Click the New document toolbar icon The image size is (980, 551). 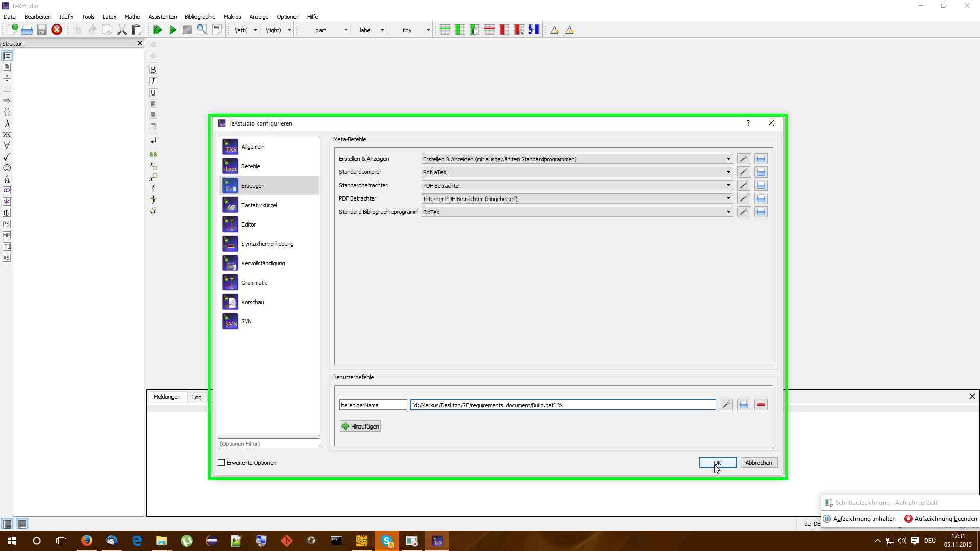(x=12, y=30)
